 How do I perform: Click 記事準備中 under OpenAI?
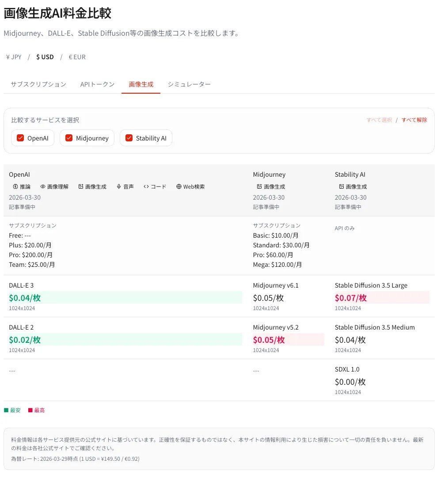coord(22,207)
